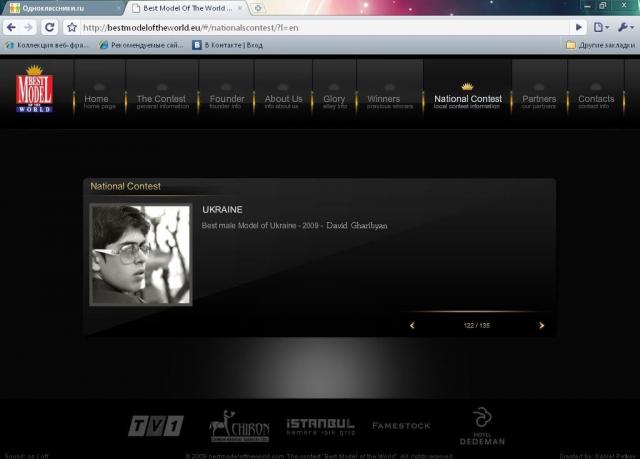The height and width of the screenshot is (459, 640).
Task: Click the Best Model of the World logo
Action: point(34,89)
